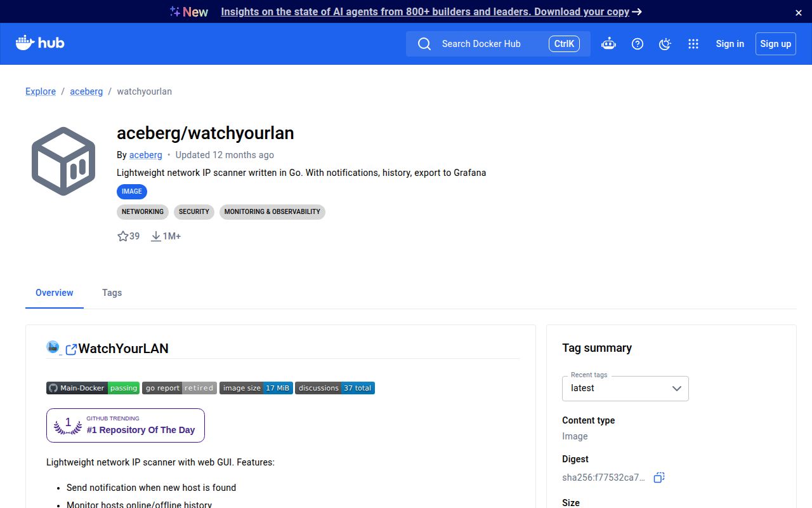Click the go report retired badge
Screen dimensions: 812x508
tap(180, 388)
